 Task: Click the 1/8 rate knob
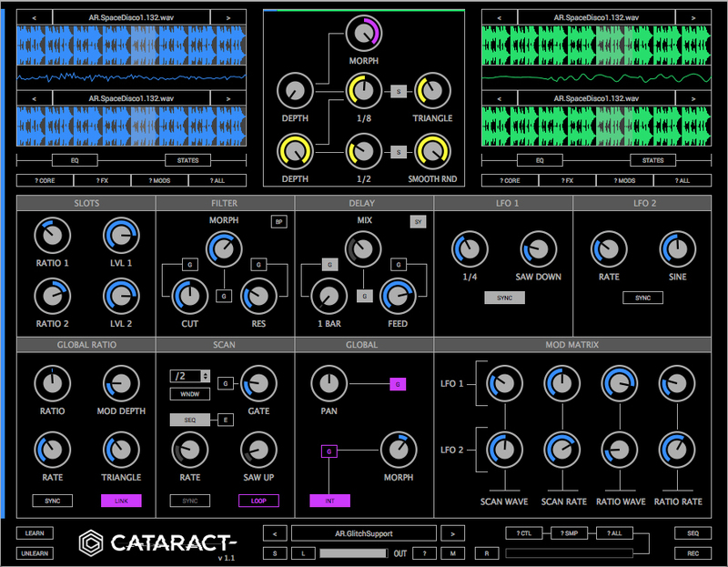click(x=363, y=91)
